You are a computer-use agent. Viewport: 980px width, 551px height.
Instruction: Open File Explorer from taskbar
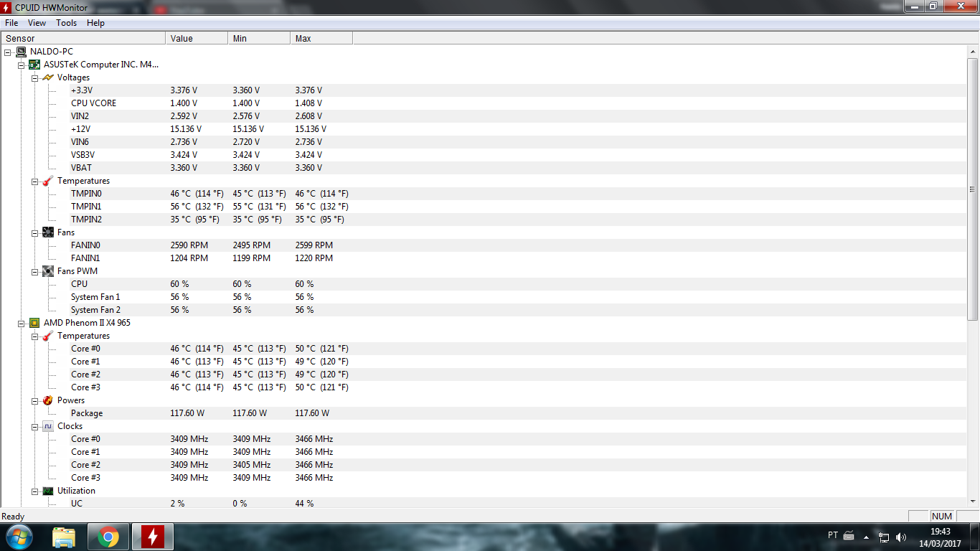click(64, 537)
